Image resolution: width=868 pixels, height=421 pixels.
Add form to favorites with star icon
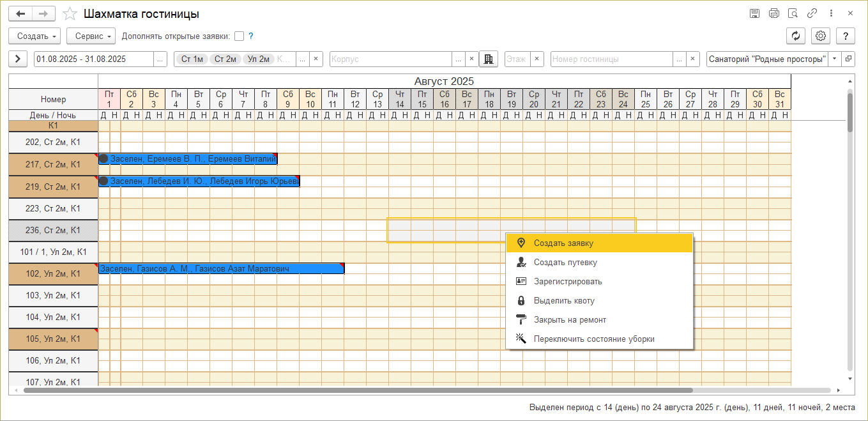click(x=71, y=14)
